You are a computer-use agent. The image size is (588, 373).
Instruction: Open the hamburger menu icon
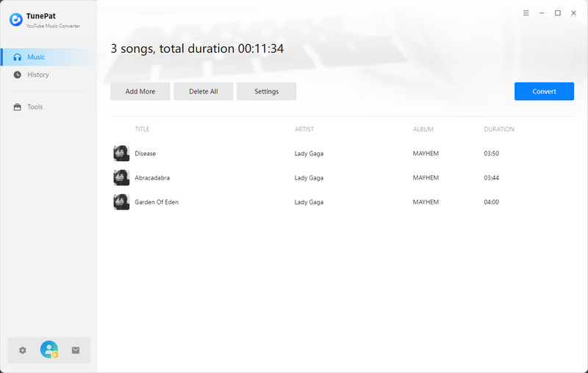[x=526, y=13]
